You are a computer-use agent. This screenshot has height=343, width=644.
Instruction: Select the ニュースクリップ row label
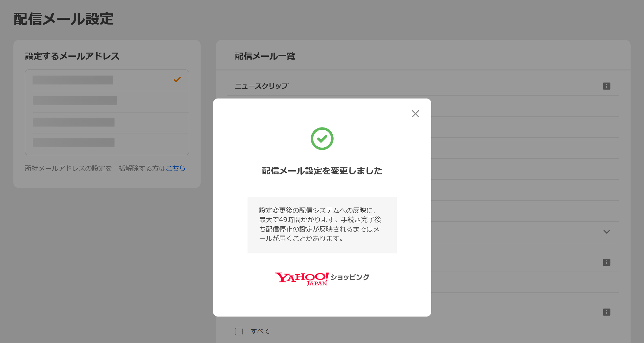tap(262, 86)
